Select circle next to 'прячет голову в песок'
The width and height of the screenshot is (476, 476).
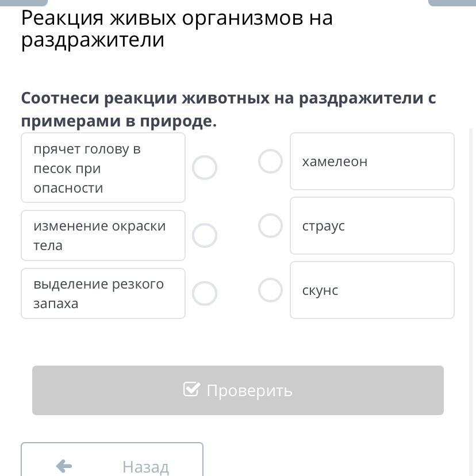(x=205, y=168)
